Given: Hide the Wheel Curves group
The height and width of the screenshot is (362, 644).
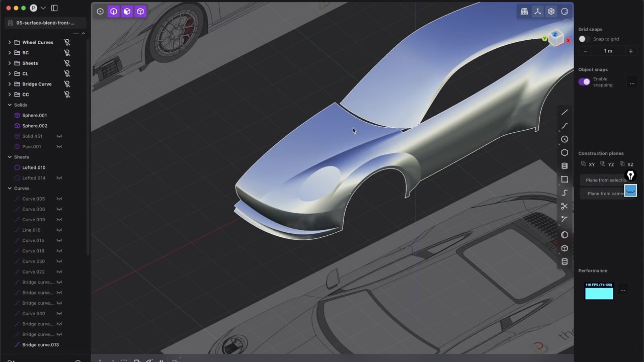Looking at the screenshot, I should click(67, 42).
